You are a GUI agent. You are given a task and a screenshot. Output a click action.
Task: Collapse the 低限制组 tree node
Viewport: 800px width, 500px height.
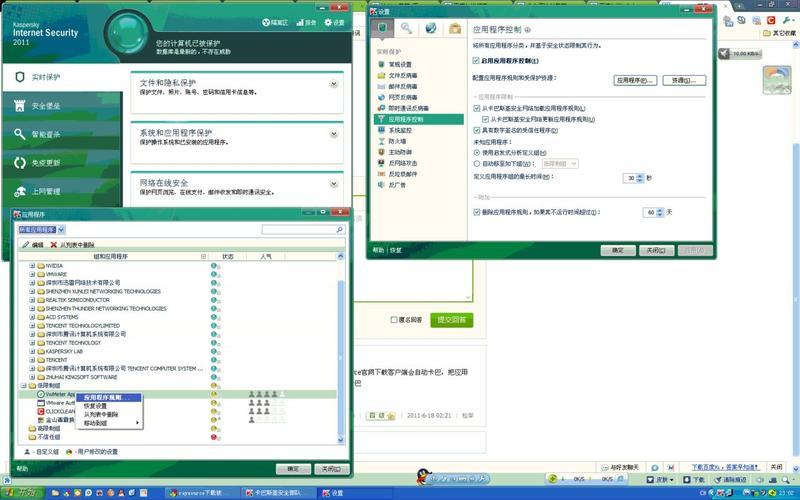coord(23,386)
